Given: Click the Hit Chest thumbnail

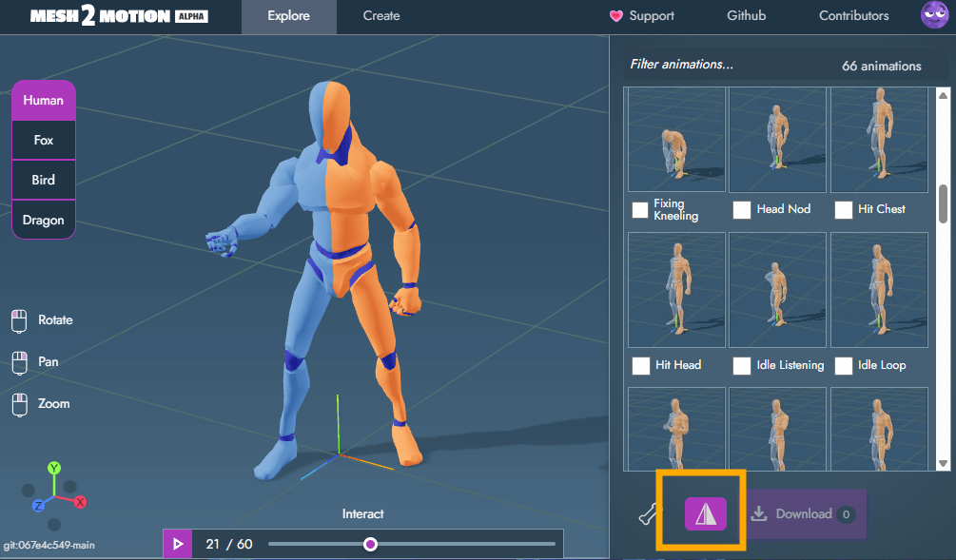Looking at the screenshot, I should tap(879, 140).
